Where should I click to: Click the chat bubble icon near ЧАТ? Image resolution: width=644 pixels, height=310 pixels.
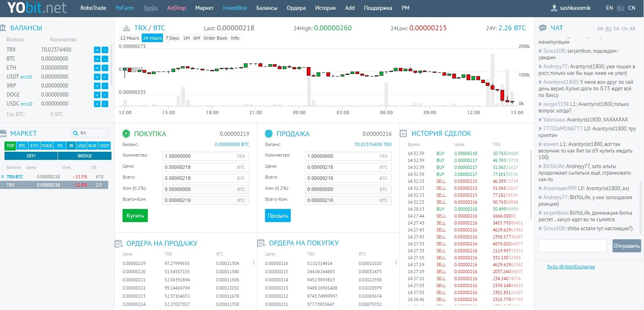tap(543, 28)
